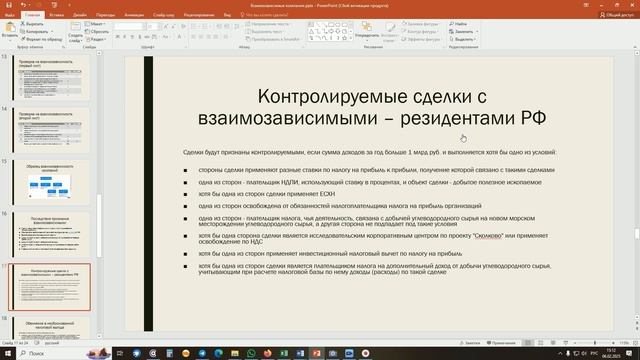Click Cut (Вырезать) scissors command

32,24
